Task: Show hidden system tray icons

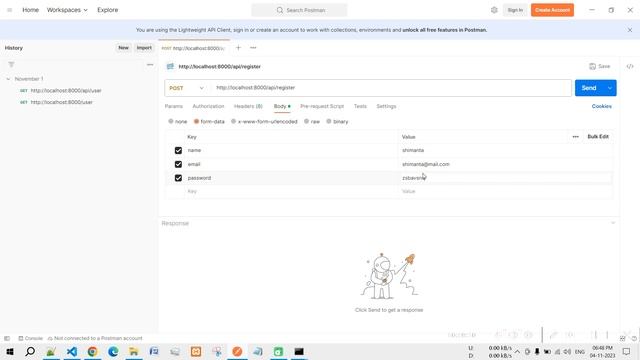Action: (517, 351)
